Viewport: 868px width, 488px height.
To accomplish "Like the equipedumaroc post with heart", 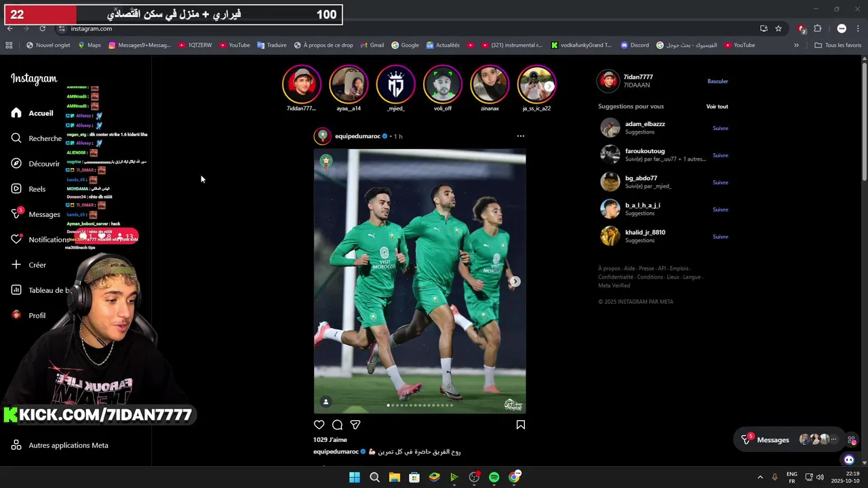I will [x=319, y=425].
